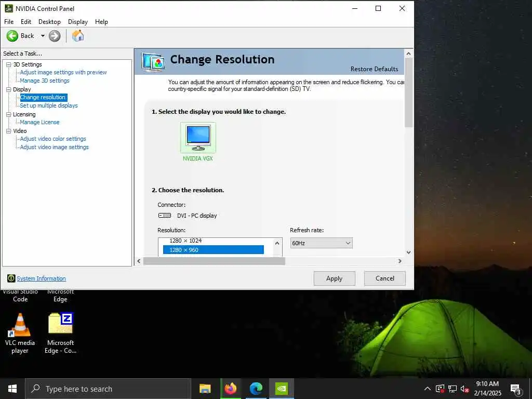Image resolution: width=532 pixels, height=399 pixels.
Task: Maximize the NVIDIA Control Panel window
Action: tap(378, 8)
